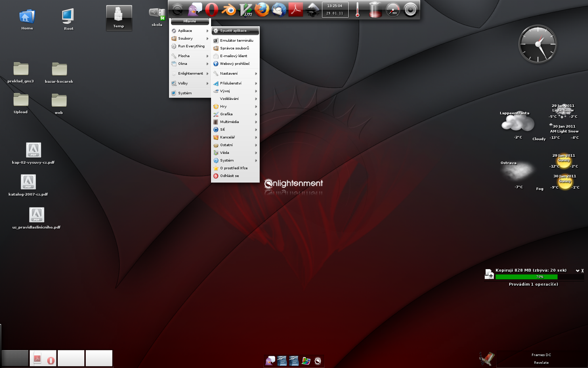
Task: Launch Adobe Reader from the shelf
Action: click(296, 9)
